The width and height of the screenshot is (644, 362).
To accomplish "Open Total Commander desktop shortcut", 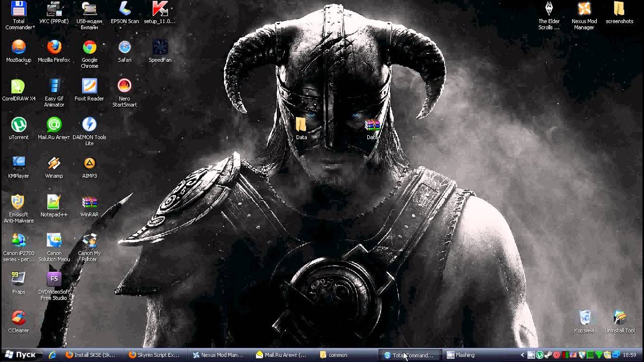I will pyautogui.click(x=19, y=16).
